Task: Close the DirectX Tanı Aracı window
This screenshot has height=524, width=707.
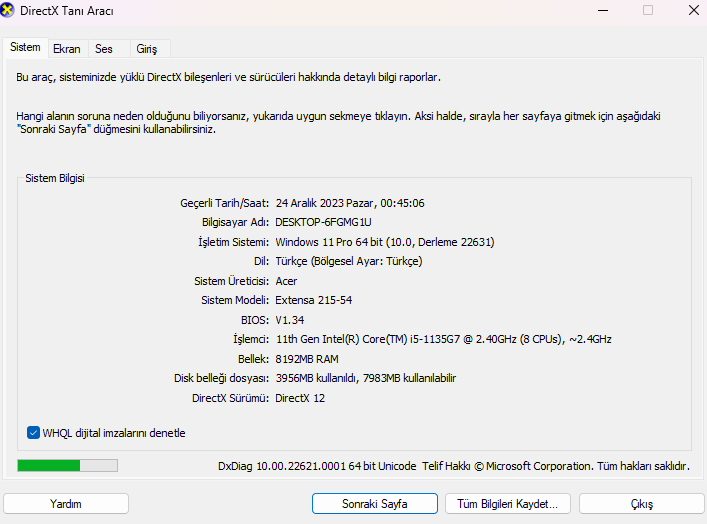Action: pos(694,10)
